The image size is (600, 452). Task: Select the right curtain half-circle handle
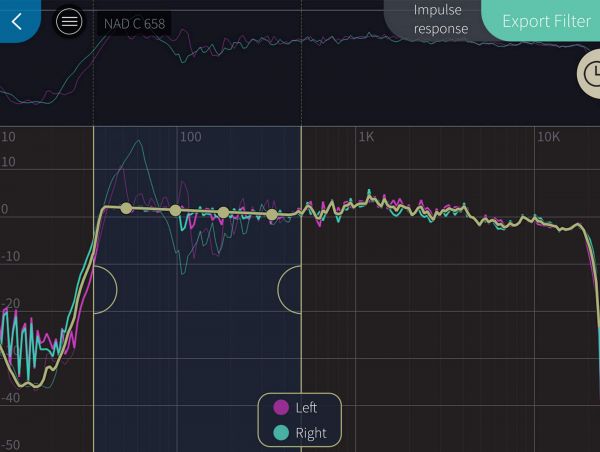tap(290, 289)
